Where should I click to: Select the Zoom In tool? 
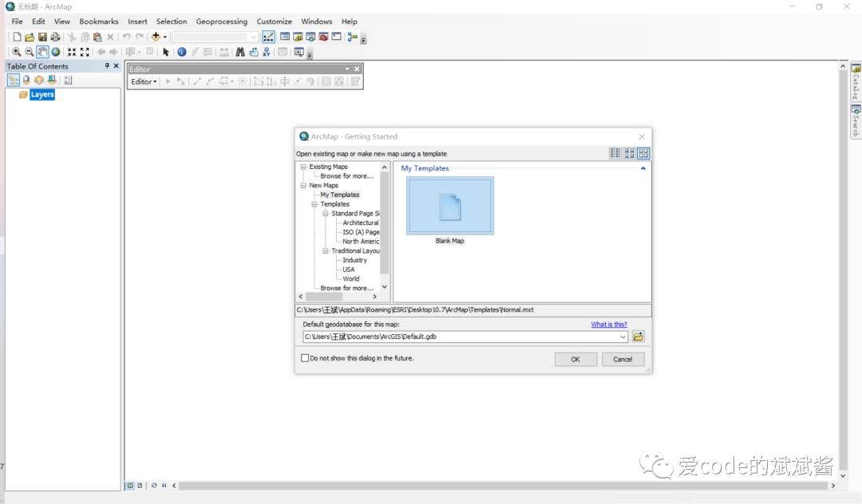(x=17, y=52)
